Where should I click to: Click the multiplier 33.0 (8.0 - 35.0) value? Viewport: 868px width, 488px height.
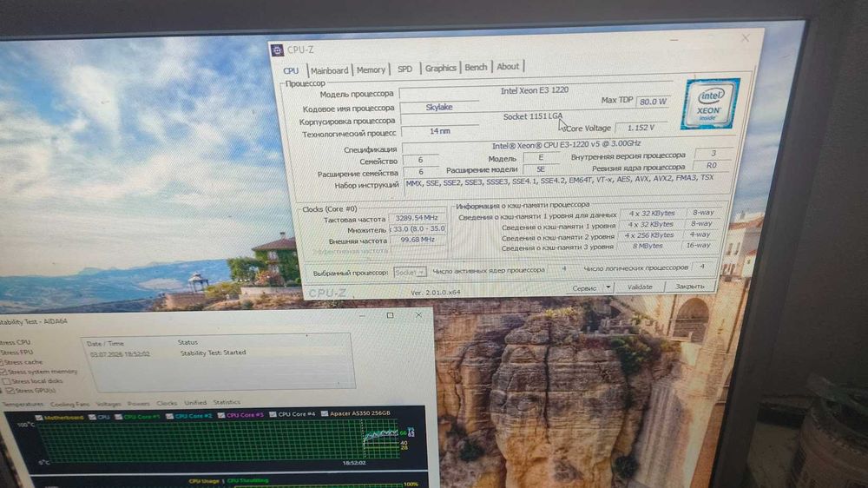pos(419,228)
